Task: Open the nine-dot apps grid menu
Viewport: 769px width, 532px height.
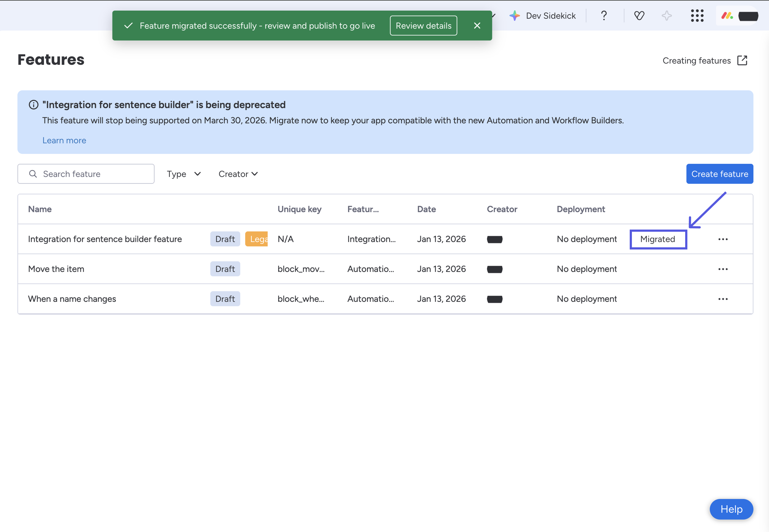Action: point(697,16)
